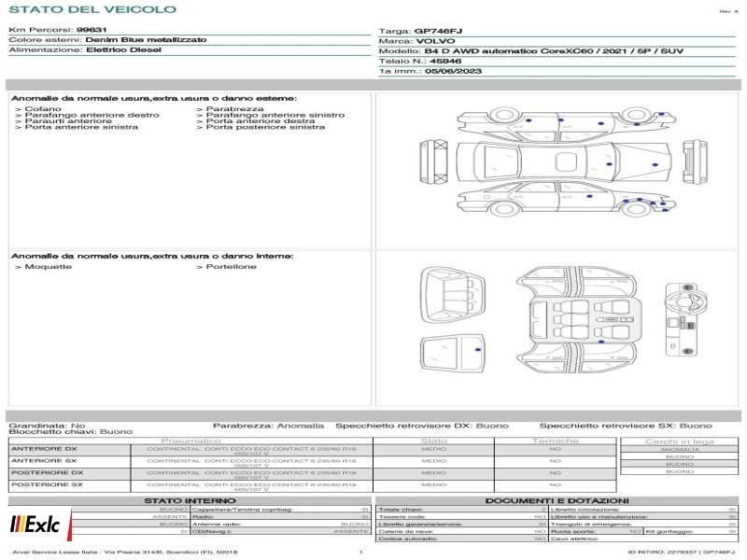Select the Targa plate number GP746FJ
The image size is (747, 560).
click(438, 32)
